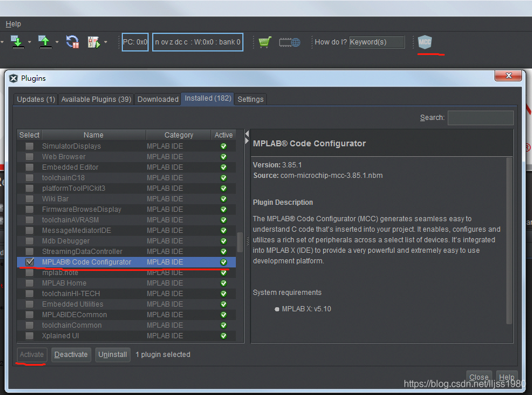Click active status icon for MPLAB Code Configurator row
This screenshot has width=532, height=395.
click(x=224, y=262)
